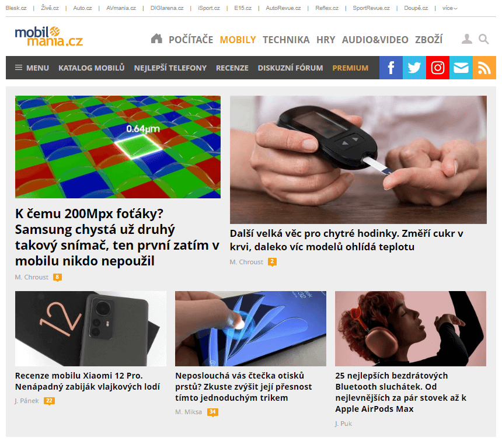The image size is (502, 448).
Task: Go to PREMIUM menu item
Action: [x=350, y=68]
